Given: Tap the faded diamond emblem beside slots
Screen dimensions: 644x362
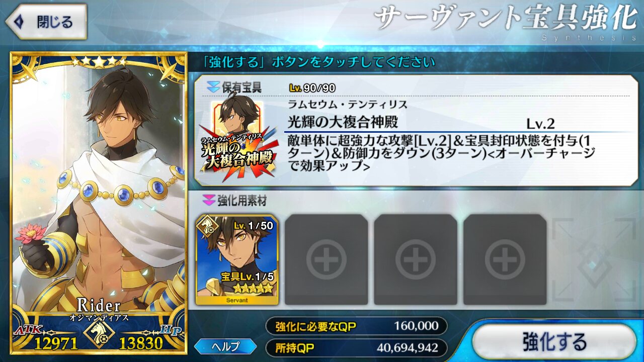Looking at the screenshot, I should pos(594,259).
